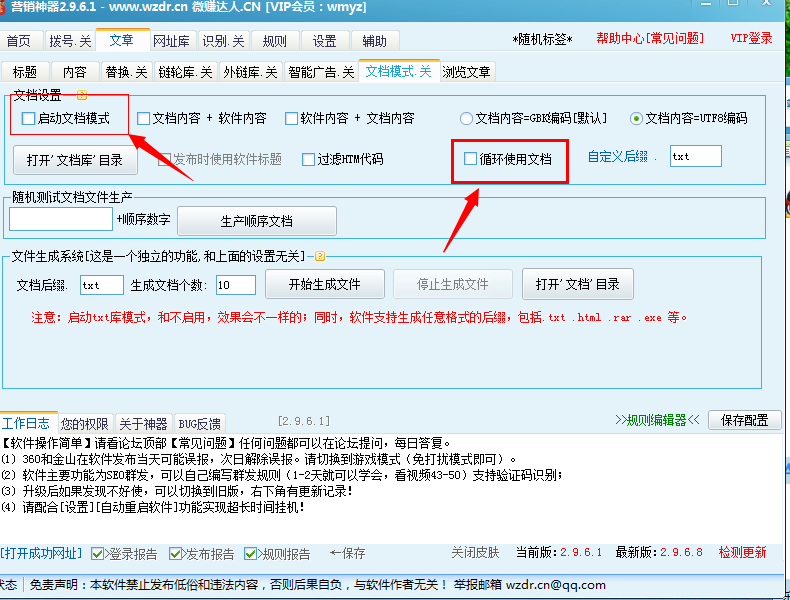Switch to the 标题 sub-tab

(25, 72)
